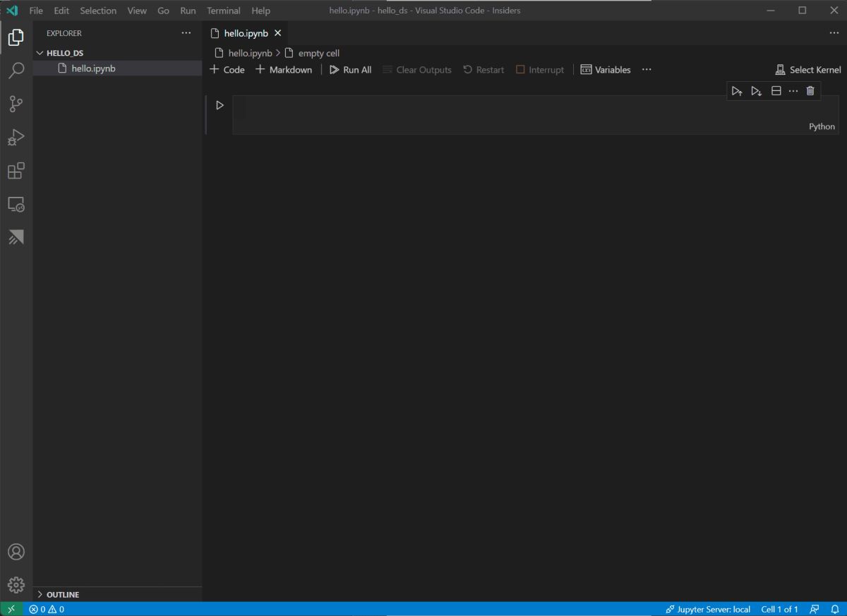847x616 pixels.
Task: Open Manage settings gear
Action: pos(16,585)
